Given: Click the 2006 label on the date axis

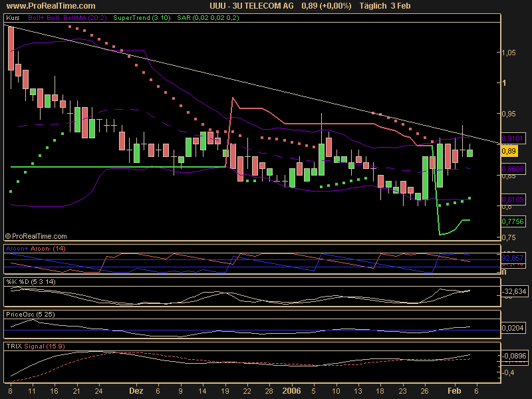Looking at the screenshot, I should coord(291,391).
